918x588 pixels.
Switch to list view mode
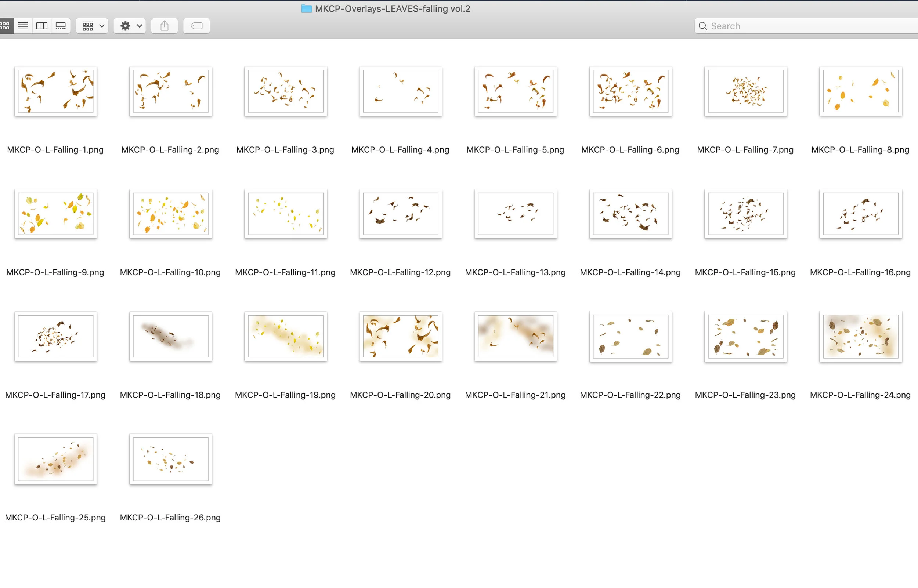pyautogui.click(x=23, y=26)
